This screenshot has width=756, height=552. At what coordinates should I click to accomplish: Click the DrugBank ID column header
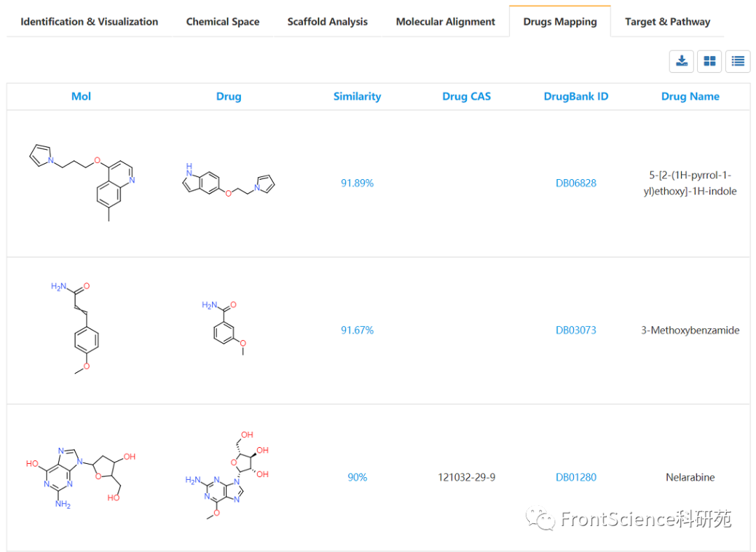(575, 97)
